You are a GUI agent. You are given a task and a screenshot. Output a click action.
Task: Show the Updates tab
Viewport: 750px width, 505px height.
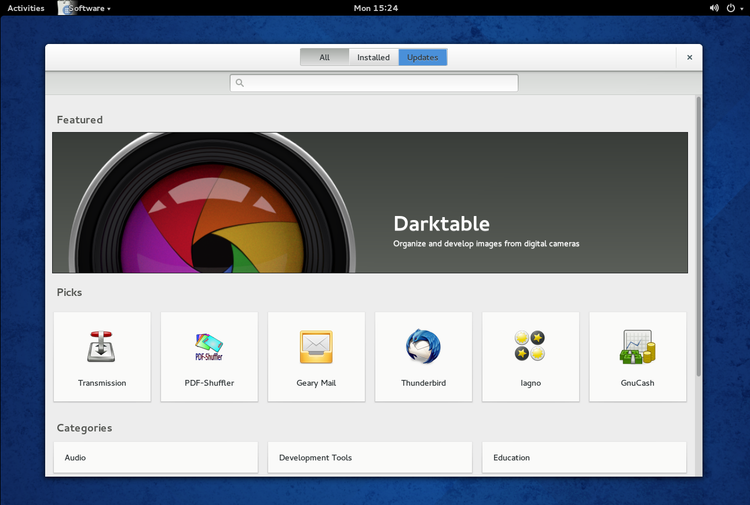(x=423, y=57)
